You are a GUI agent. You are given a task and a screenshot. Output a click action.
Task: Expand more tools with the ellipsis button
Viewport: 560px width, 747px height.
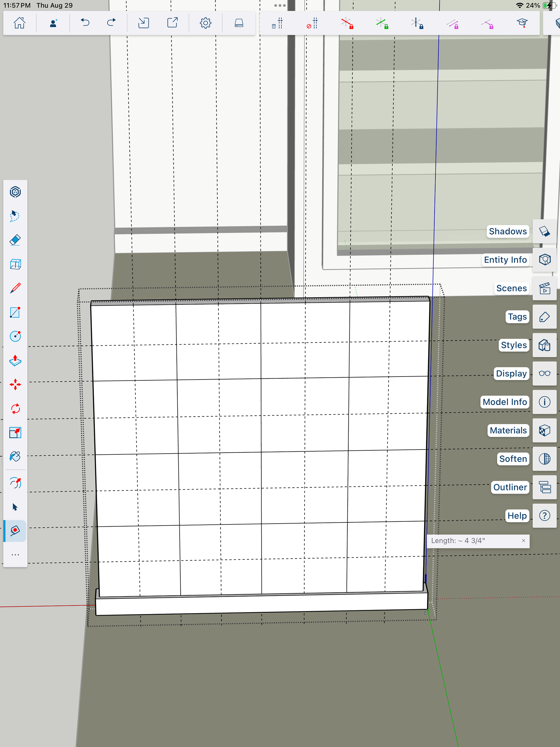(x=15, y=554)
